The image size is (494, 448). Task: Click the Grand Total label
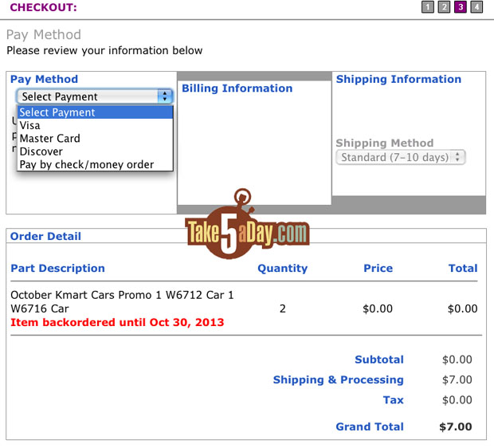370,426
